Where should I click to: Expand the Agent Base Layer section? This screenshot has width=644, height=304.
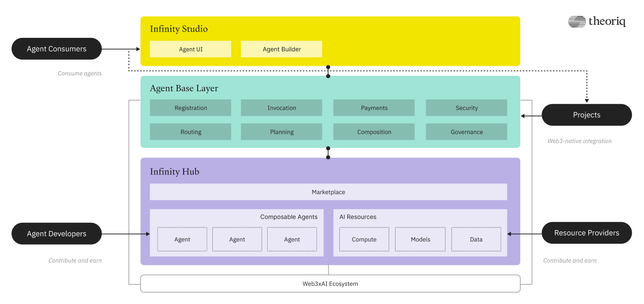(184, 88)
